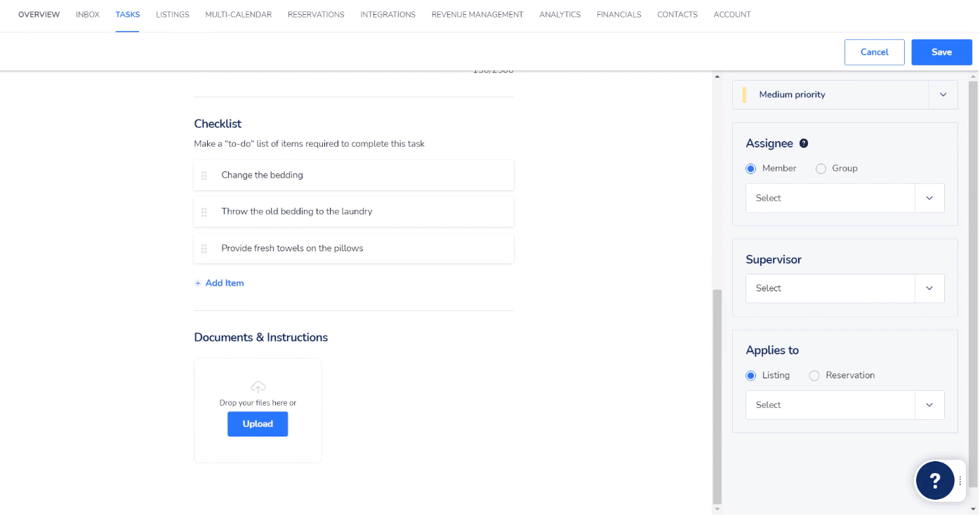Go to the Multi-Calendar tab
Viewport: 980px width, 518px height.
238,15
